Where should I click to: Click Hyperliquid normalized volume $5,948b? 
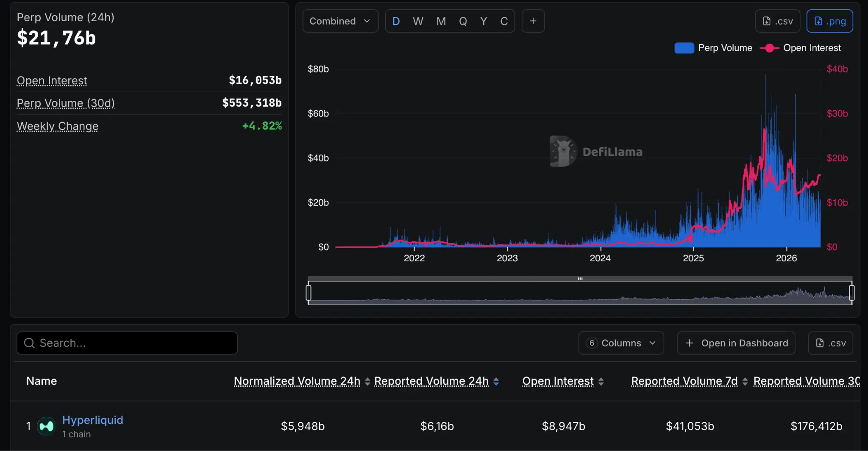(303, 426)
